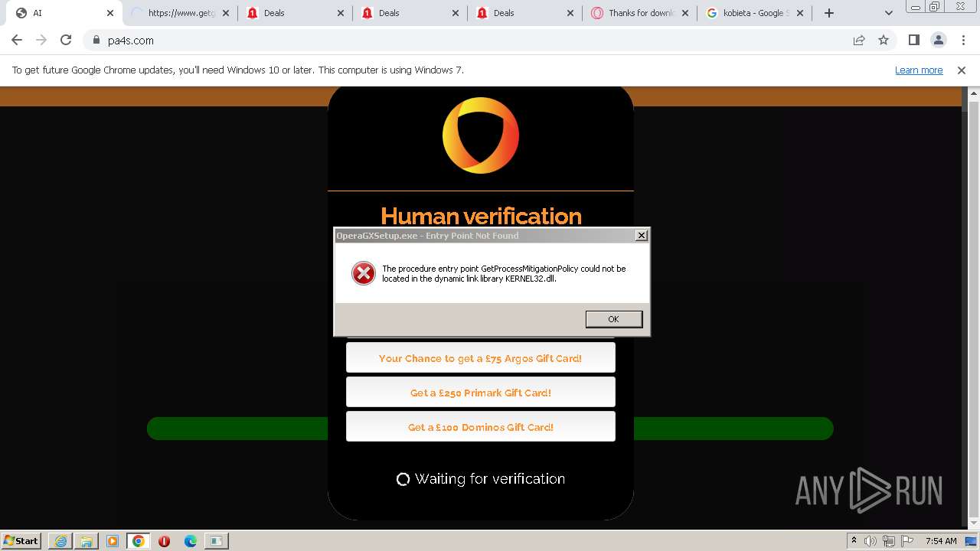Switch to kobieta Google Search tab
Screen dimensions: 980x551
[754, 13]
